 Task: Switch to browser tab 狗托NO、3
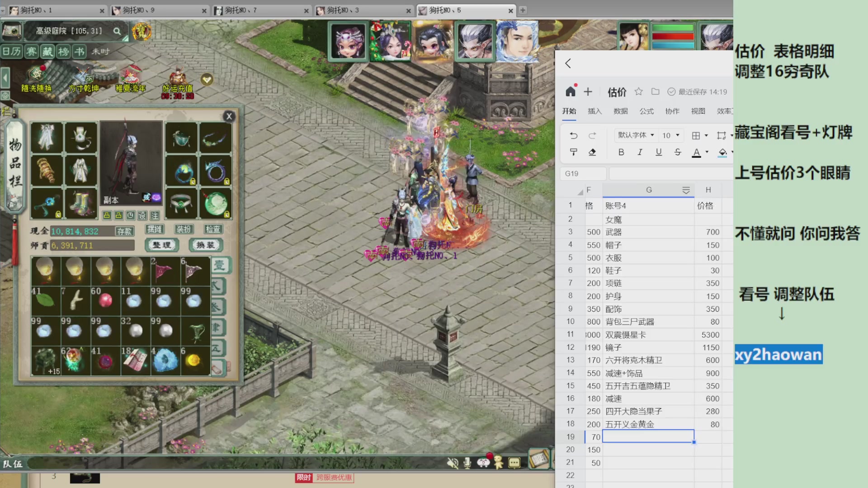tap(364, 10)
